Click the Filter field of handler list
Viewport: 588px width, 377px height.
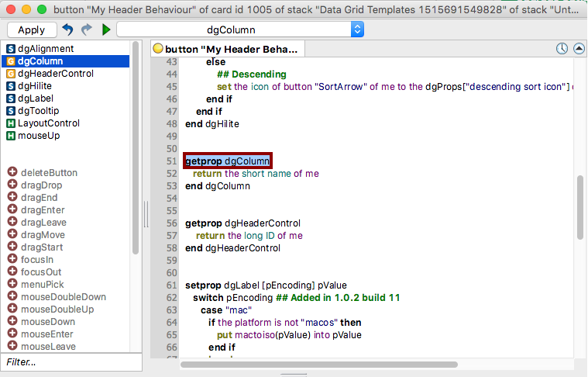coord(71,362)
